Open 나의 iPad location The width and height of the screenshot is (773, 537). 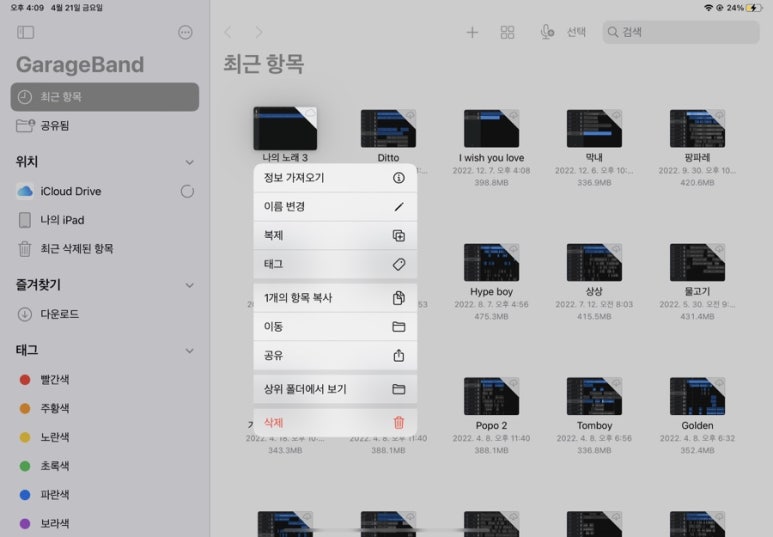105,220
